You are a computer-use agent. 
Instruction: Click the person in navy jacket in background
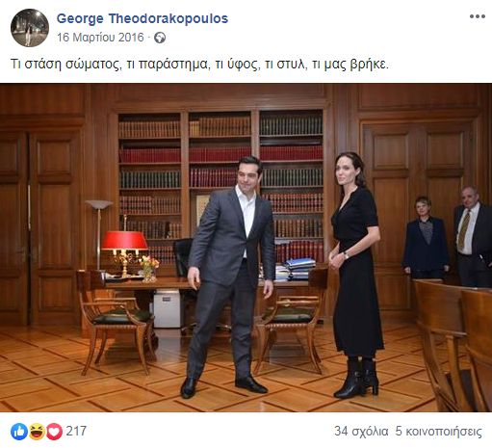tap(426, 238)
